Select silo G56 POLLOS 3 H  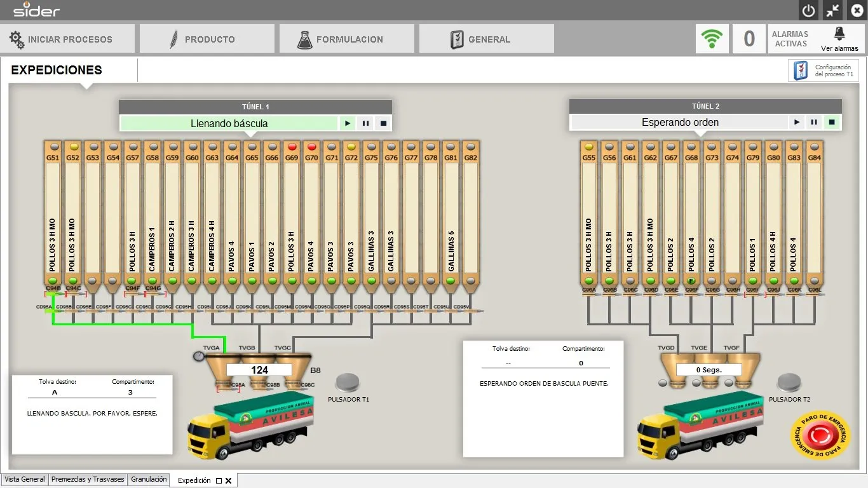pos(609,216)
